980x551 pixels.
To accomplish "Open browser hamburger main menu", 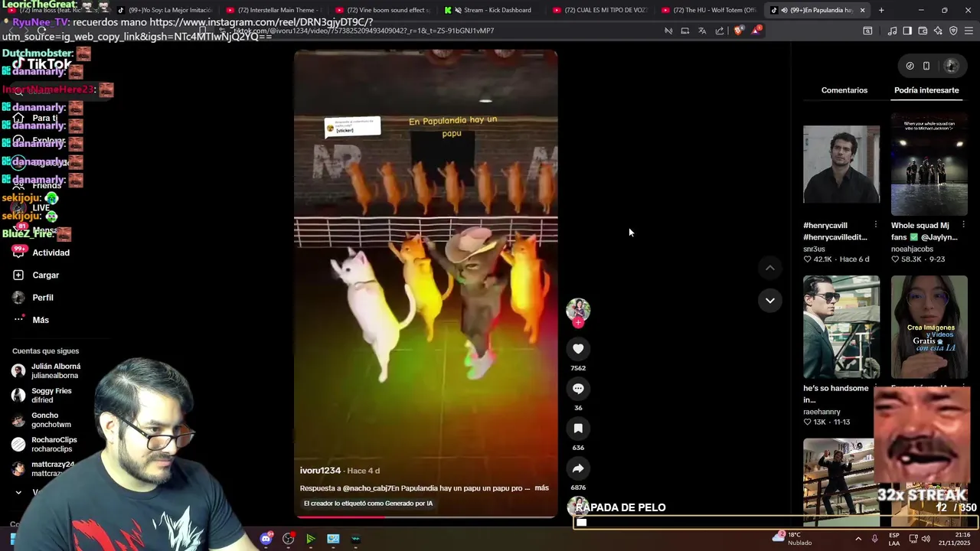I will click(969, 31).
